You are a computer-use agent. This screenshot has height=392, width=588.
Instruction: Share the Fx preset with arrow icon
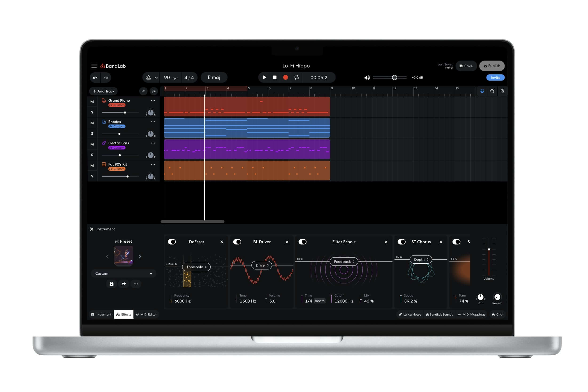[x=123, y=284]
